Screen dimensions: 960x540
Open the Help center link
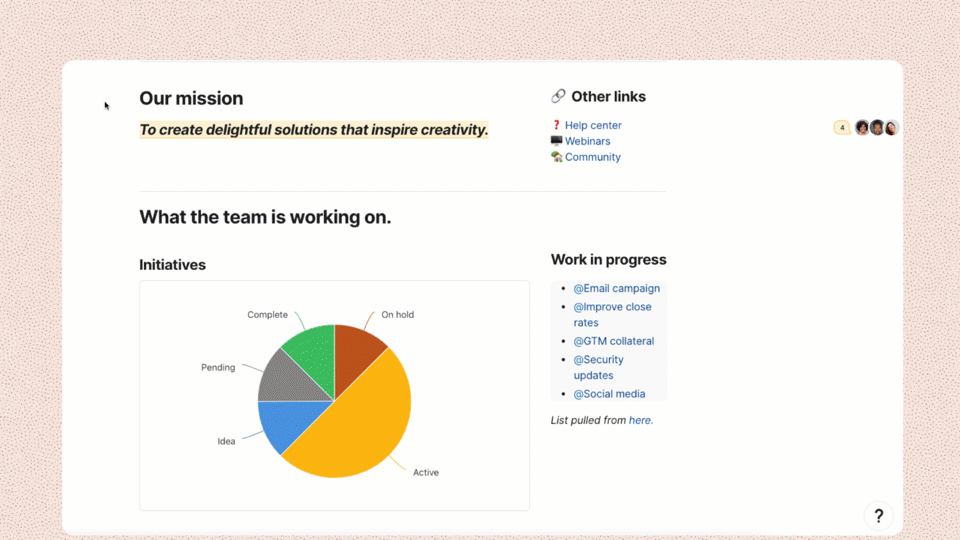coord(593,126)
